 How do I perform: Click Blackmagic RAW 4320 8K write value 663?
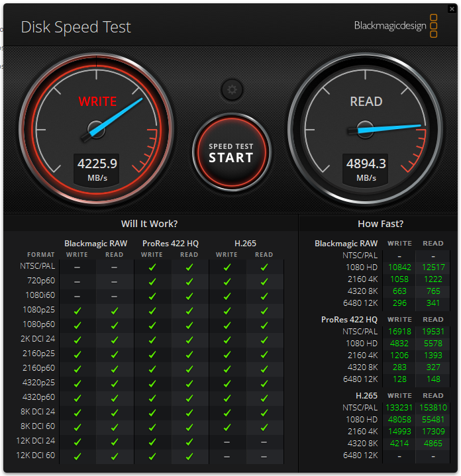click(399, 291)
